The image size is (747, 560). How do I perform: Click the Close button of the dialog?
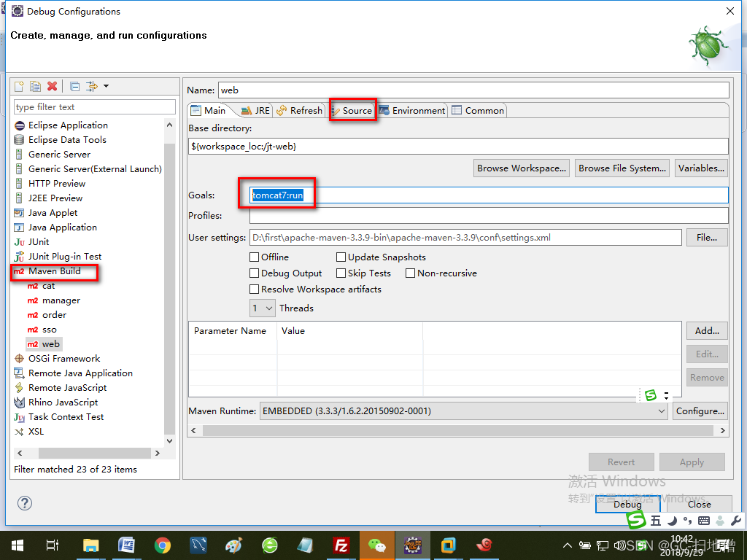(699, 505)
